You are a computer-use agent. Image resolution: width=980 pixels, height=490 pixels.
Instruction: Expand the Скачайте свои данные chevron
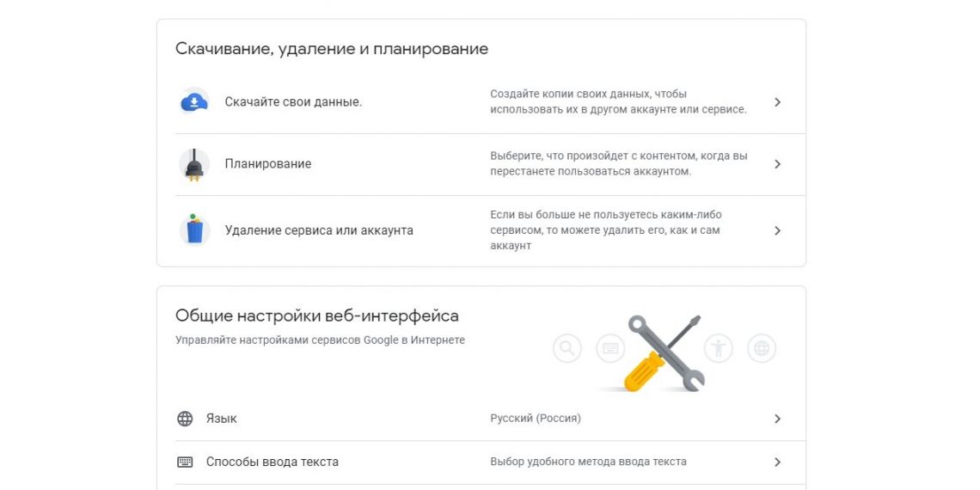pyautogui.click(x=777, y=102)
